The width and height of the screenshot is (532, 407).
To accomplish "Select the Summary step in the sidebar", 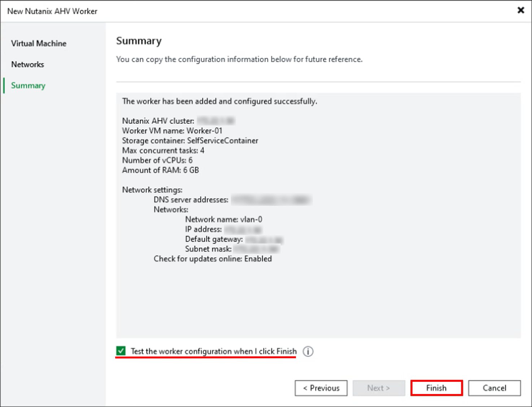I will coord(28,86).
